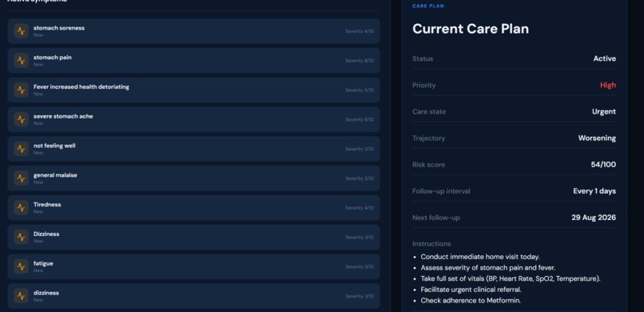Select pulse icon for Fever increased health detoriating

tap(21, 90)
